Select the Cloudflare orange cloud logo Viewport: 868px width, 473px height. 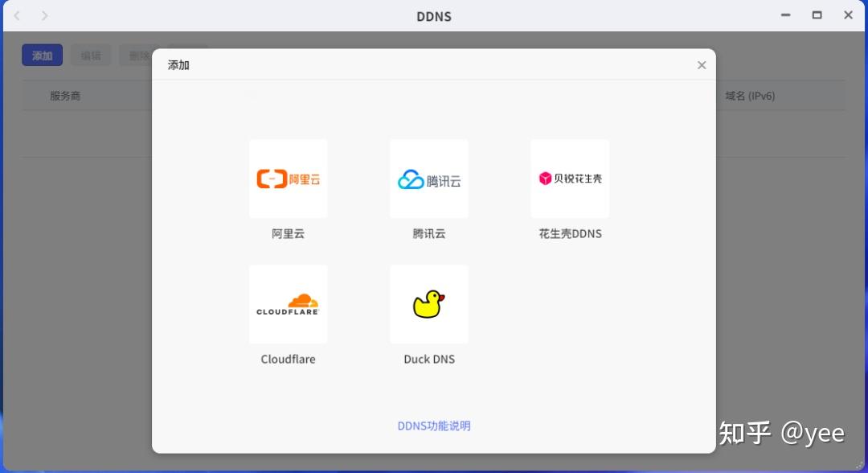click(x=288, y=304)
